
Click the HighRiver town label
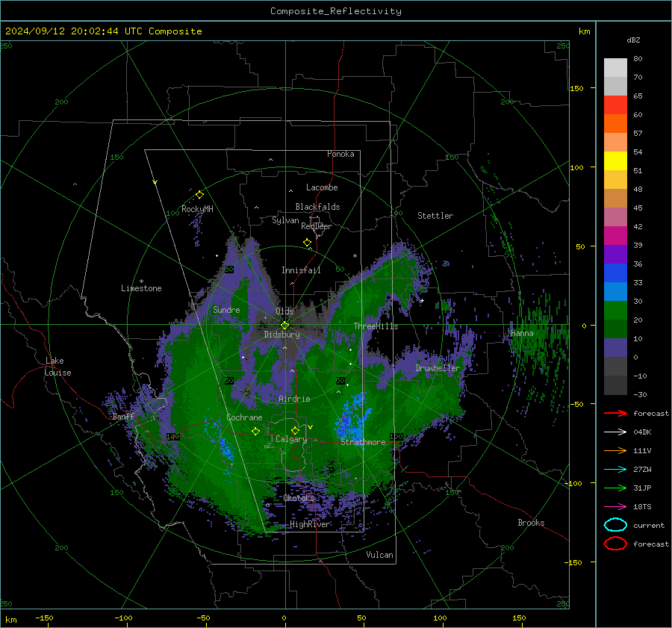(310, 524)
